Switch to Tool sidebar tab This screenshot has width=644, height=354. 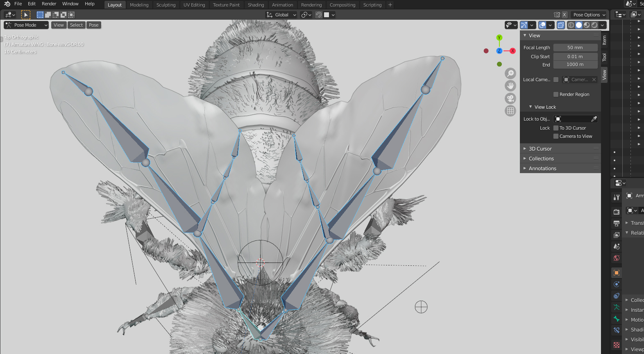(604, 57)
